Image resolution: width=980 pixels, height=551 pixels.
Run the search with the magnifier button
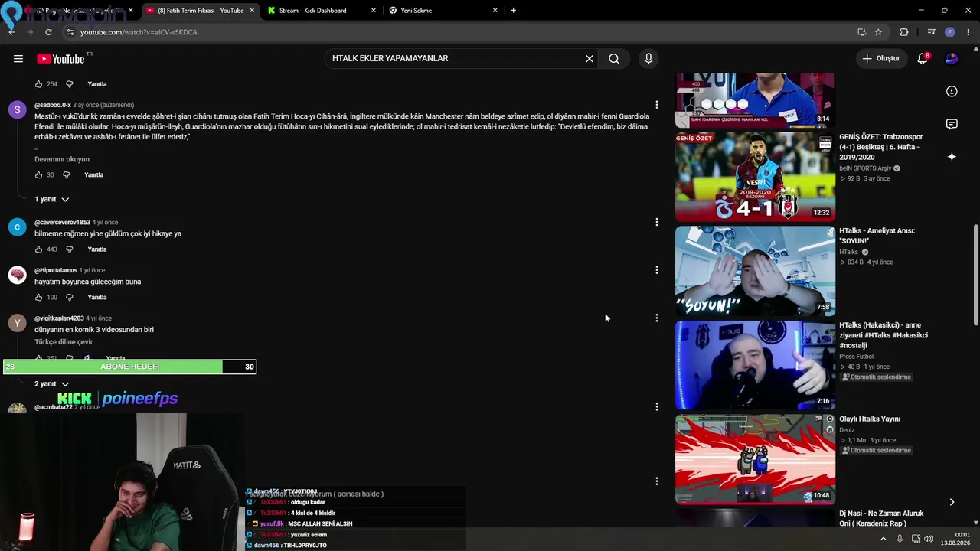[614, 59]
